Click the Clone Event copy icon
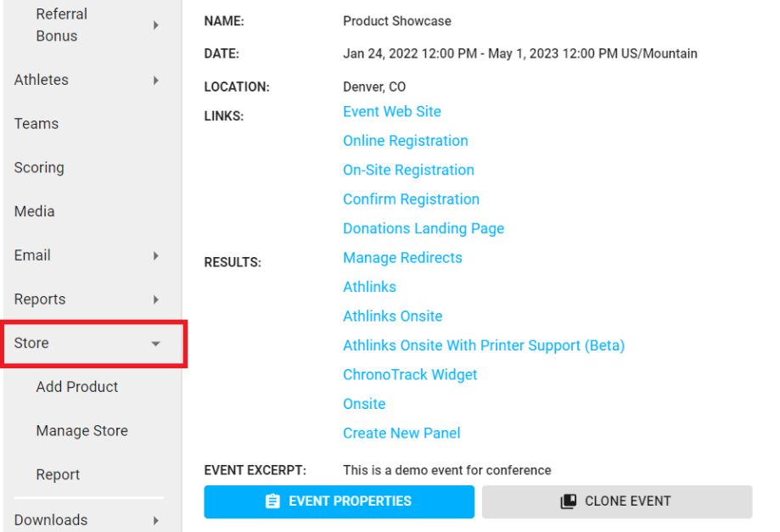This screenshot has width=780, height=532. point(569,501)
